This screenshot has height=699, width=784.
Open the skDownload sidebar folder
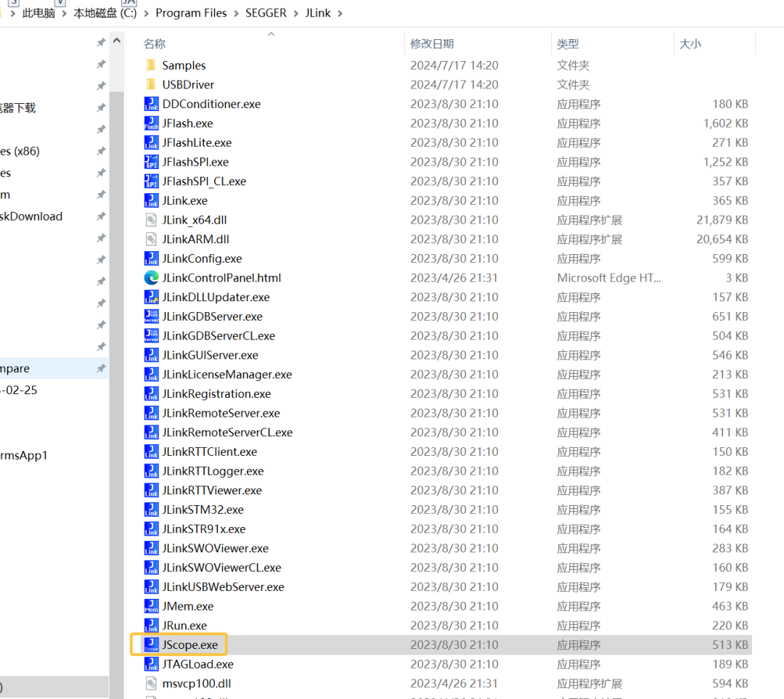tap(31, 216)
